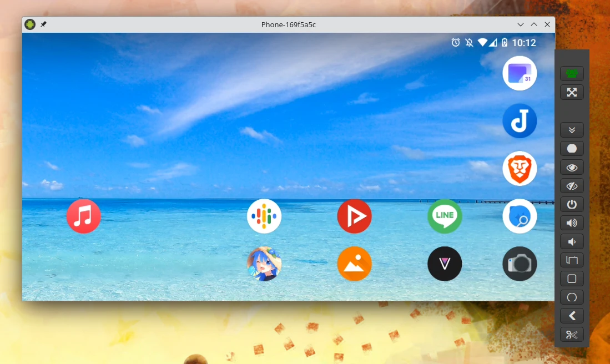Click the Wi-Fi status icon
This screenshot has height=364, width=610.
tap(482, 42)
